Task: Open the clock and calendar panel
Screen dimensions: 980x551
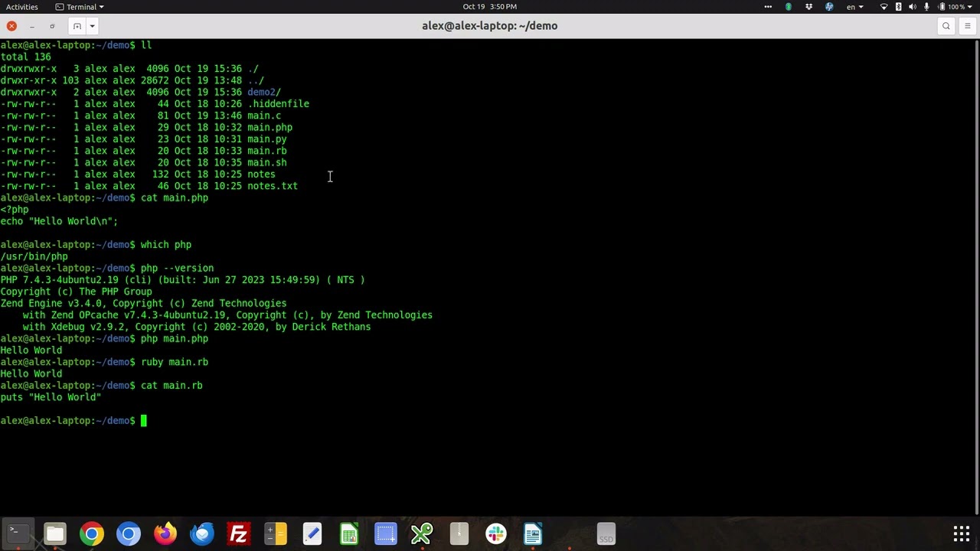Action: click(489, 7)
